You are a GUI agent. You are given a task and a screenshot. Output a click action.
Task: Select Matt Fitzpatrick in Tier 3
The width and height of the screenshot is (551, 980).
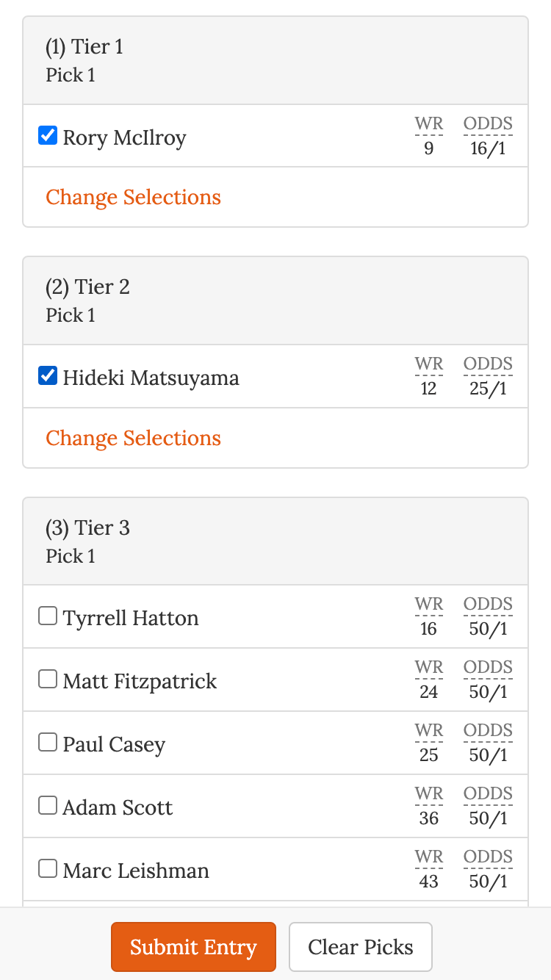click(47, 679)
